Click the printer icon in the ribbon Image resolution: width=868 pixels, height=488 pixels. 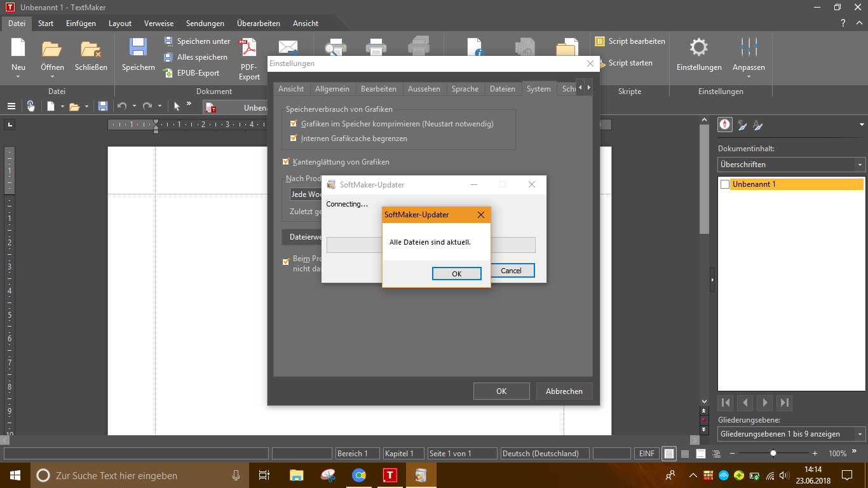click(x=376, y=47)
